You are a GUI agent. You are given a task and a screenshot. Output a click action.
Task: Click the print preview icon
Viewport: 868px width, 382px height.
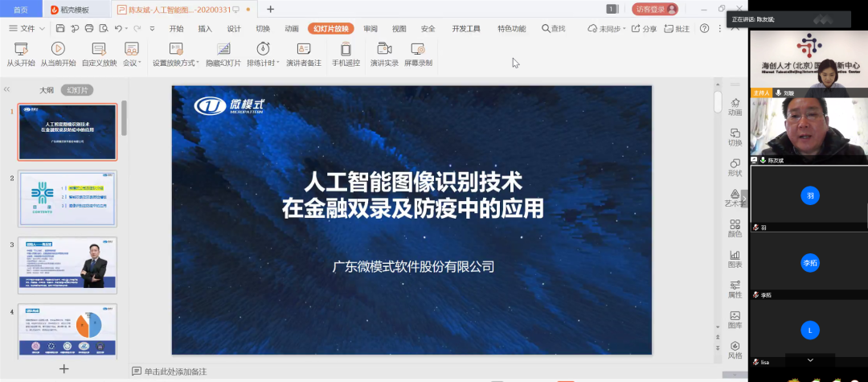point(104,28)
